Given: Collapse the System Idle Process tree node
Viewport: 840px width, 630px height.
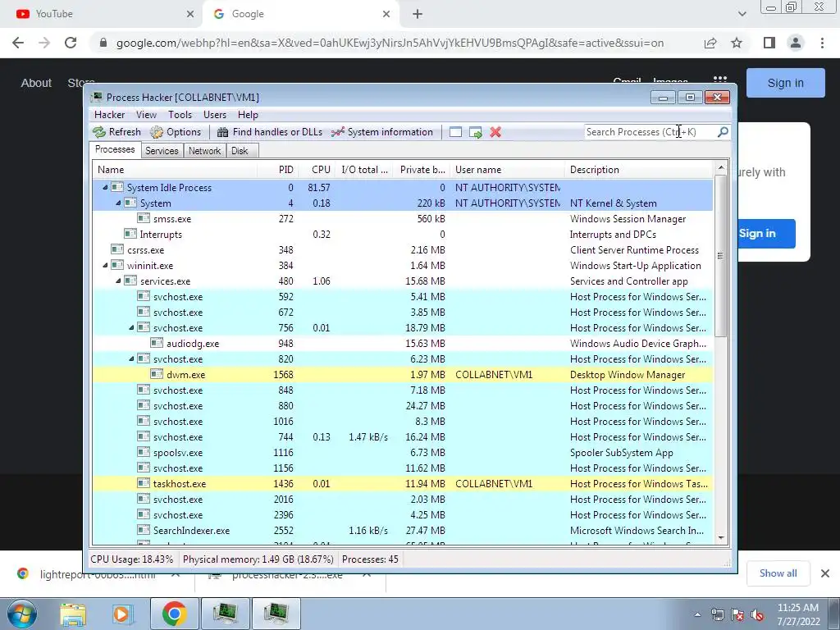Looking at the screenshot, I should tap(105, 188).
